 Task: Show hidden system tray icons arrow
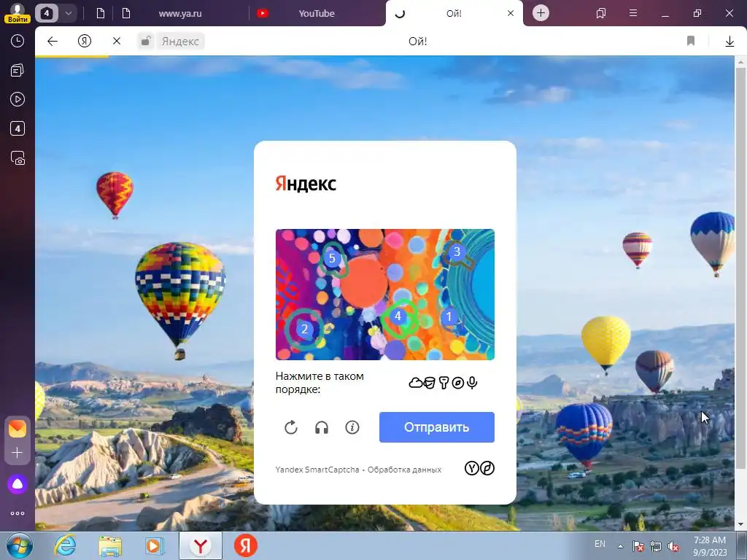click(x=620, y=546)
